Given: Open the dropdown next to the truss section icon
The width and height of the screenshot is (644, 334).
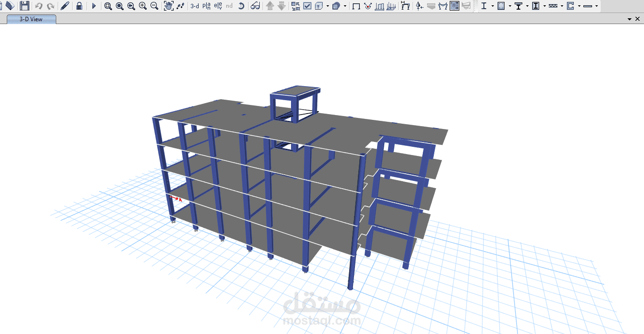Looking at the screenshot, I should pyautogui.click(x=561, y=6).
